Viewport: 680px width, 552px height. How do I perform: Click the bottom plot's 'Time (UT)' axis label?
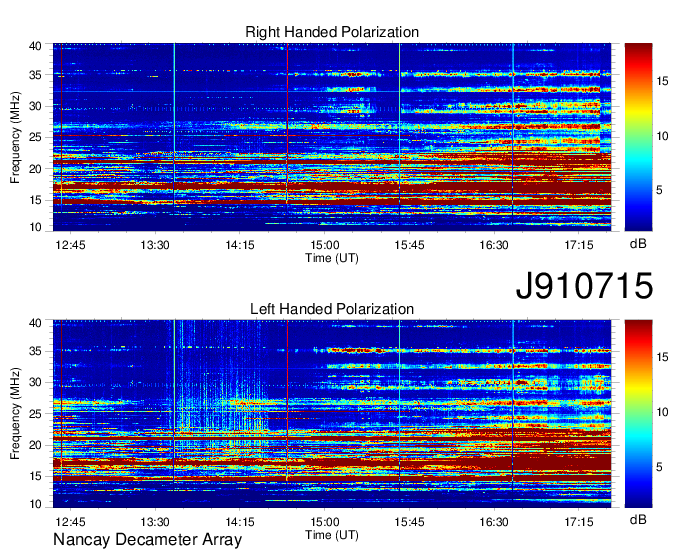click(x=332, y=535)
